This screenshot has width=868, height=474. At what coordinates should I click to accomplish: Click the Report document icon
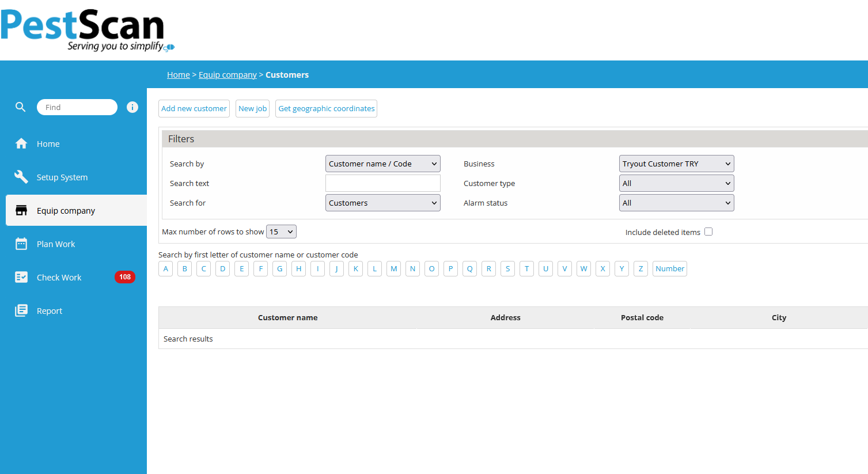pos(21,310)
